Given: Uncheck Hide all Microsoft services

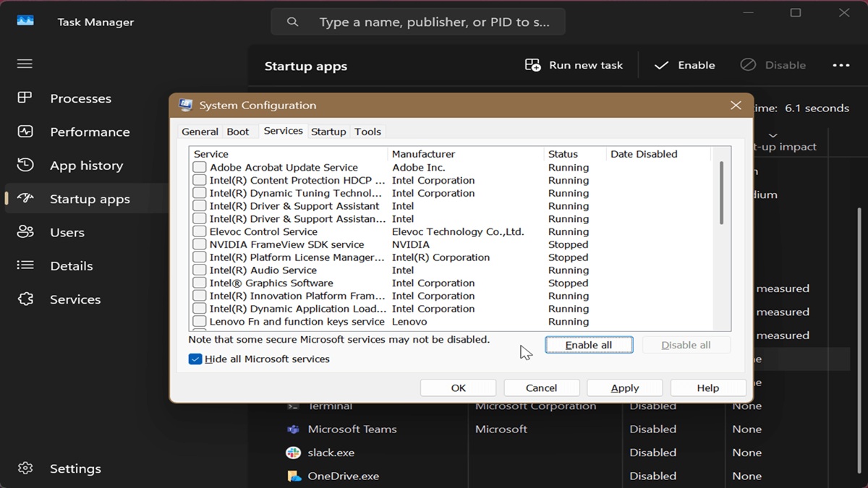Looking at the screenshot, I should pos(195,359).
